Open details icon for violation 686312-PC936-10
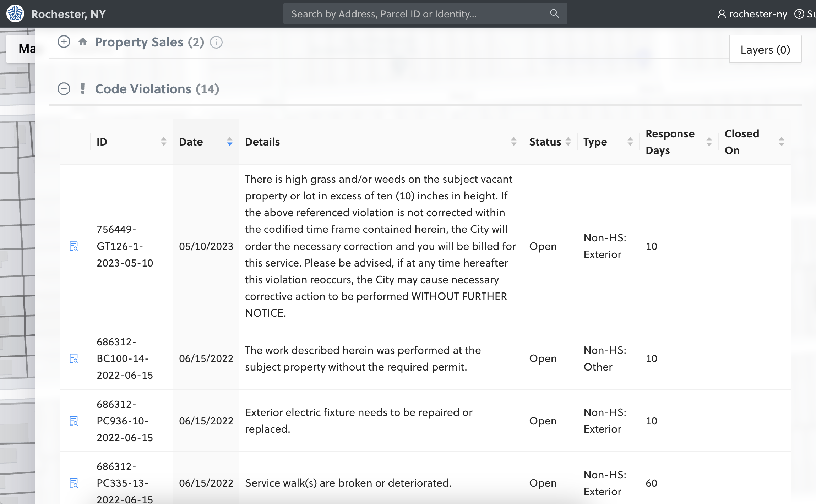Image resolution: width=816 pixels, height=504 pixels. [74, 421]
